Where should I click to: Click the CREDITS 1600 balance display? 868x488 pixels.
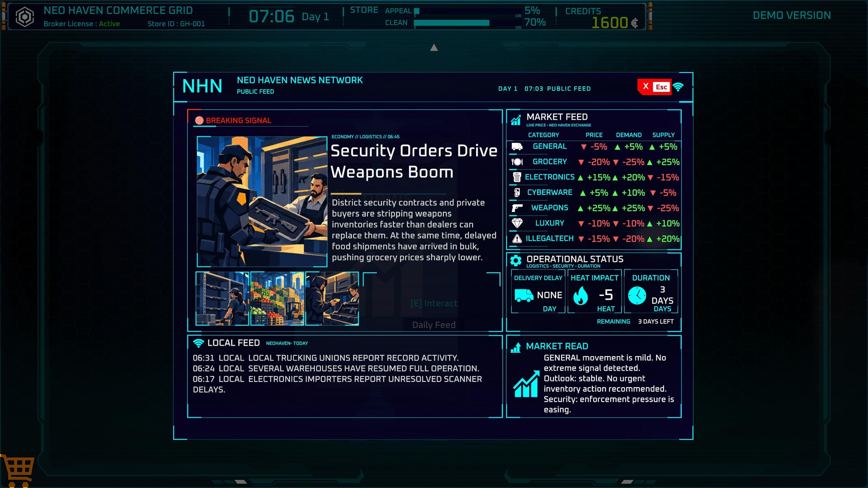(x=602, y=17)
